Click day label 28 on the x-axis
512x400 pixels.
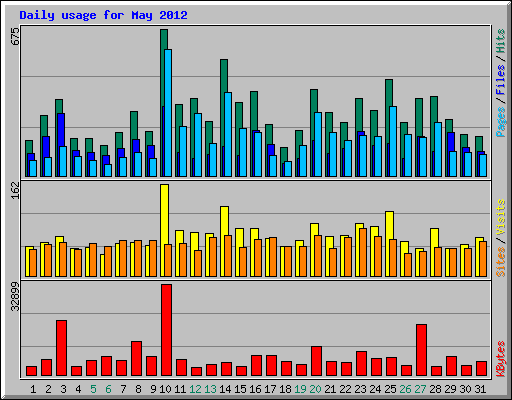click(435, 389)
